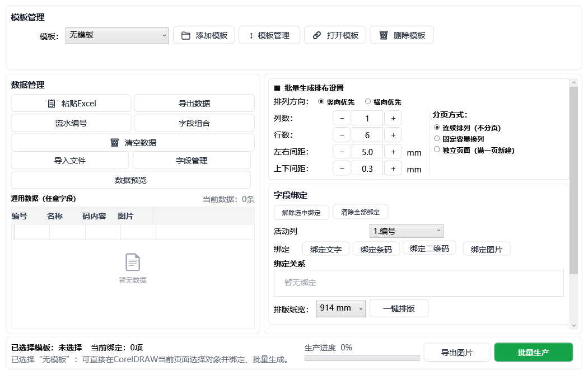The image size is (588, 375).
Task: Click 导出图片 export images button
Action: pyautogui.click(x=457, y=353)
